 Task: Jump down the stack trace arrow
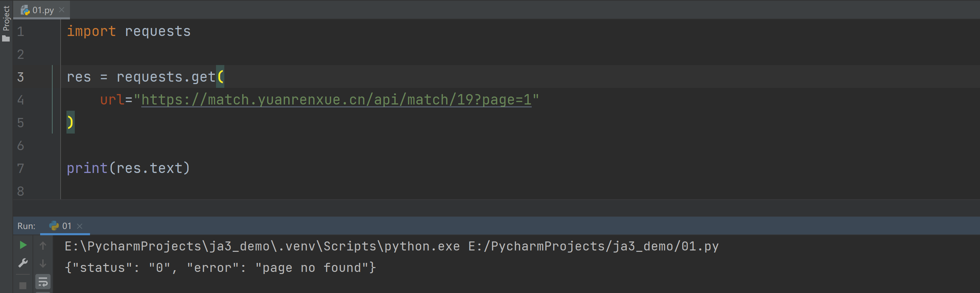coord(43,263)
